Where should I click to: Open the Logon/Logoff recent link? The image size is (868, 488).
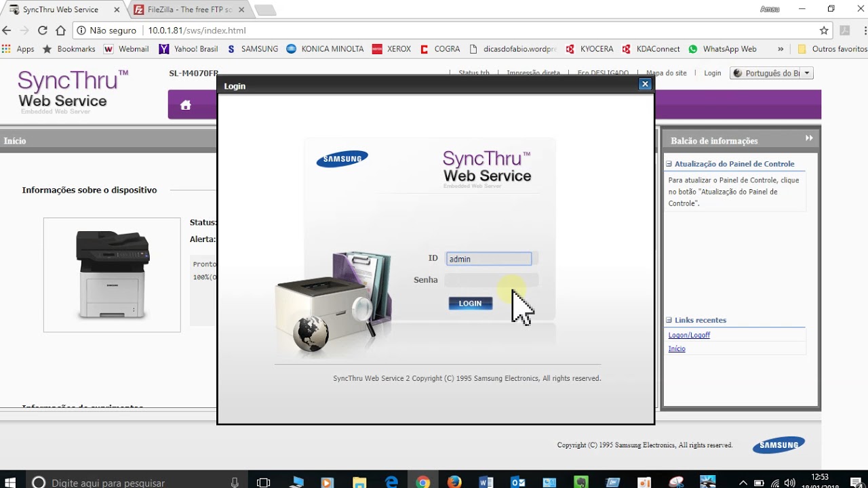coord(689,335)
